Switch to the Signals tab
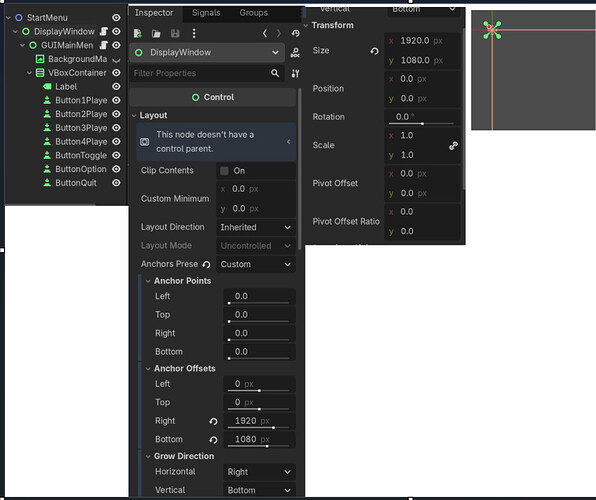 point(206,13)
